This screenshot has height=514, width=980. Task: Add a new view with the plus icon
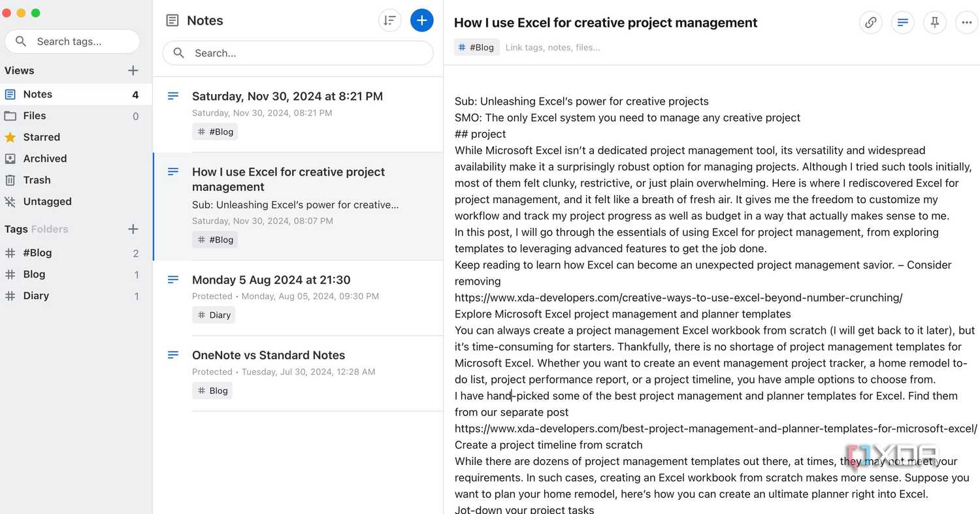tap(133, 71)
